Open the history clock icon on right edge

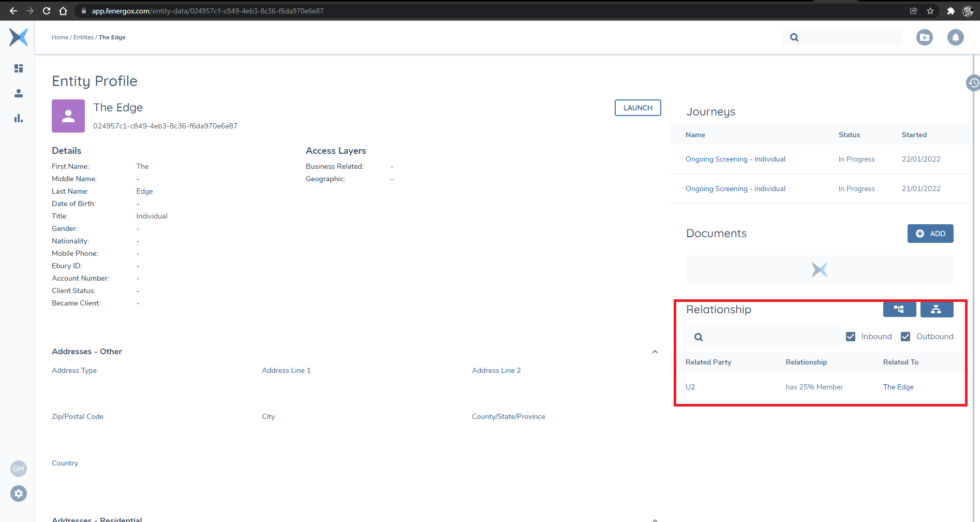973,83
